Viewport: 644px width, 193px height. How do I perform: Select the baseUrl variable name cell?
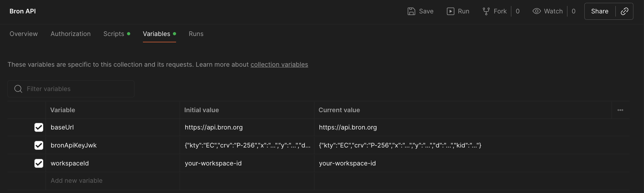[x=113, y=127]
